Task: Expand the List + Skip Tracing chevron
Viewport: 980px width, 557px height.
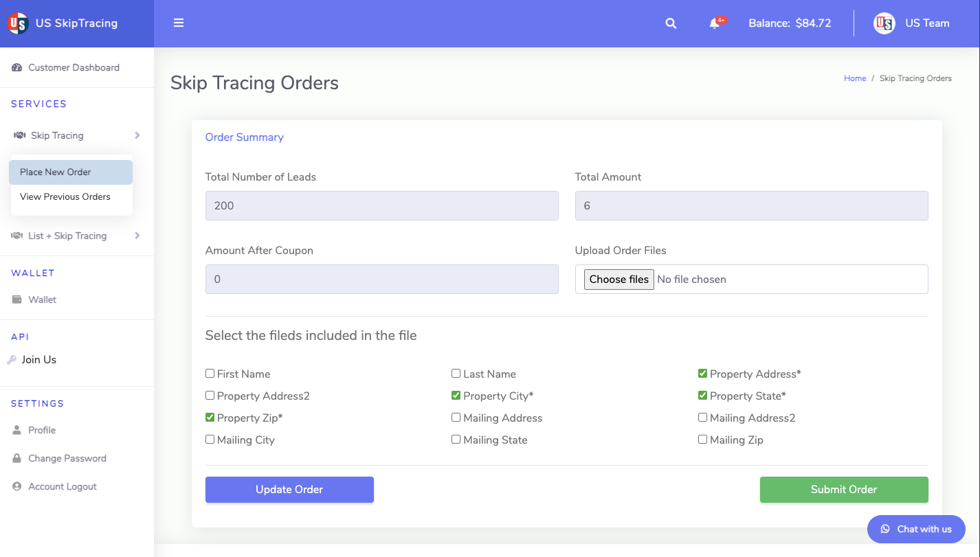Action: point(137,236)
